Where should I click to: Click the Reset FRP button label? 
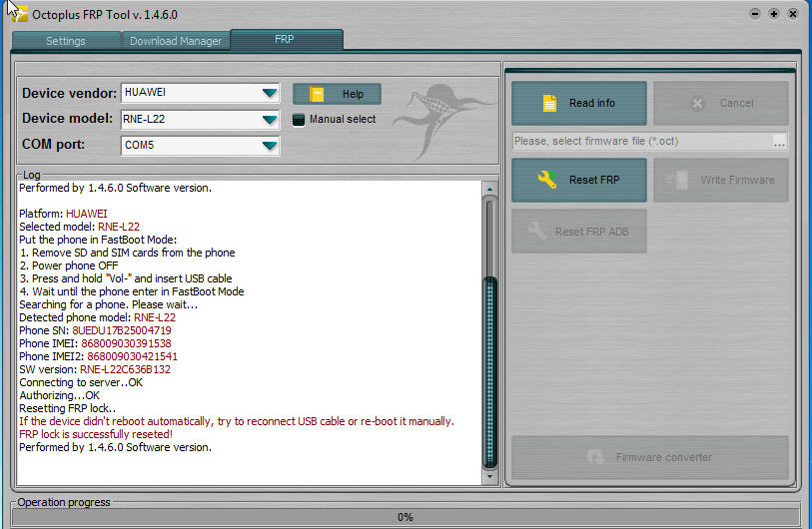tap(594, 180)
